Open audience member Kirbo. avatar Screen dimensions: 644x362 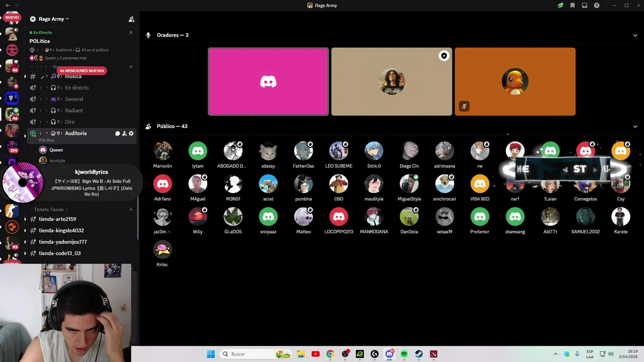[x=163, y=249]
